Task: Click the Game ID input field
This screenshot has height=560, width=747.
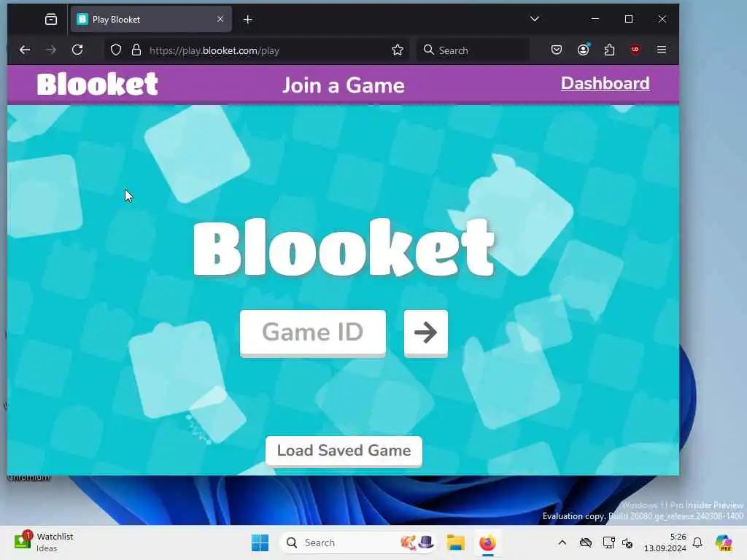Action: [x=313, y=332]
